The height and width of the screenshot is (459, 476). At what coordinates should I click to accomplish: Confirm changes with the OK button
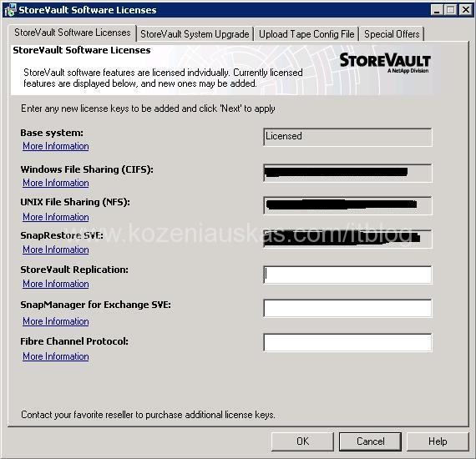[302, 441]
